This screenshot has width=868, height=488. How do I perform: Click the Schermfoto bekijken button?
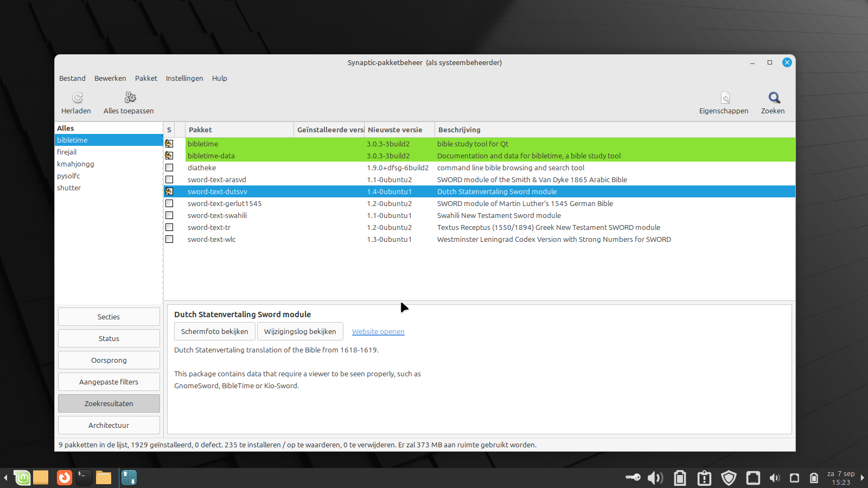(214, 331)
